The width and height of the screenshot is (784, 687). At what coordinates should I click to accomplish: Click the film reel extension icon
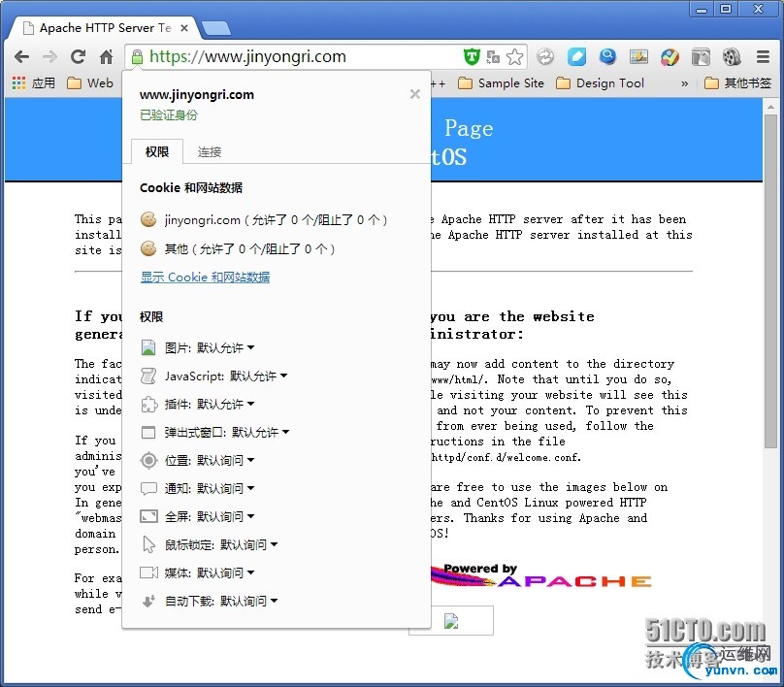(x=732, y=57)
